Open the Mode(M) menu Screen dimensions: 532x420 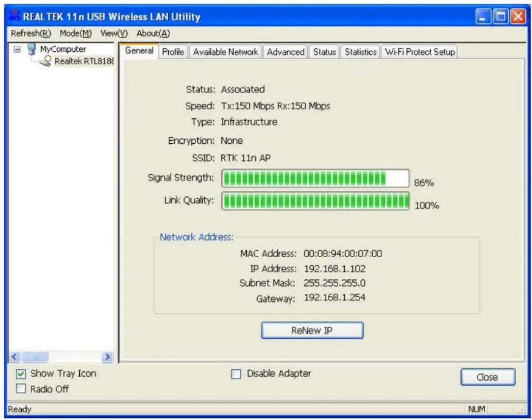76,33
